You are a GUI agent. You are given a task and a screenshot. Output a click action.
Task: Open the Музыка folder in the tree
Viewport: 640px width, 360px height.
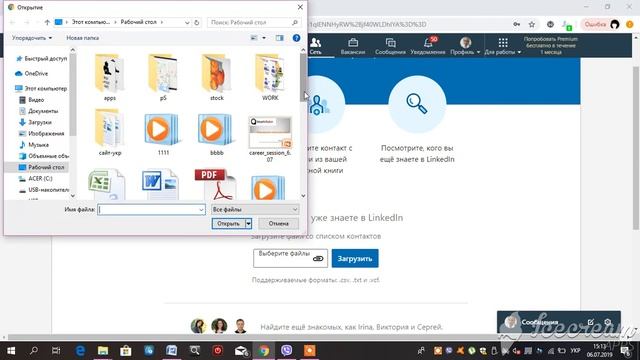pos(34,145)
